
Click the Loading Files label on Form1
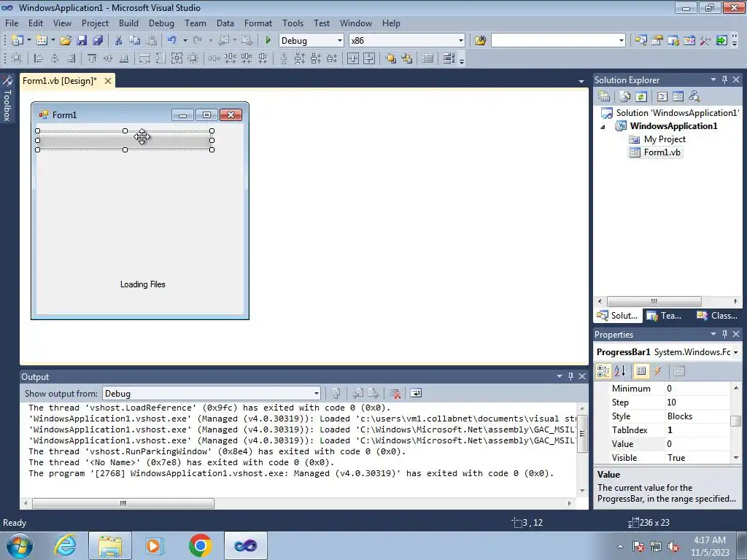pyautogui.click(x=142, y=284)
